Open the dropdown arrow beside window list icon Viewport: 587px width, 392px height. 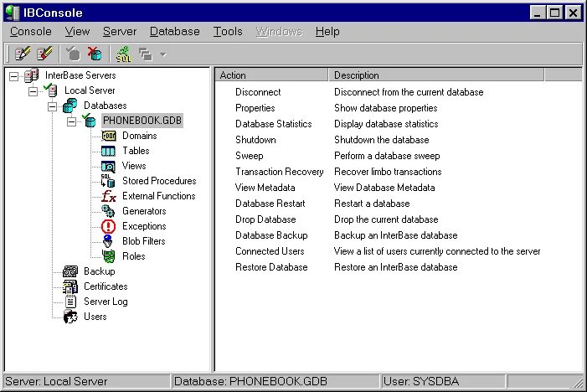point(162,54)
